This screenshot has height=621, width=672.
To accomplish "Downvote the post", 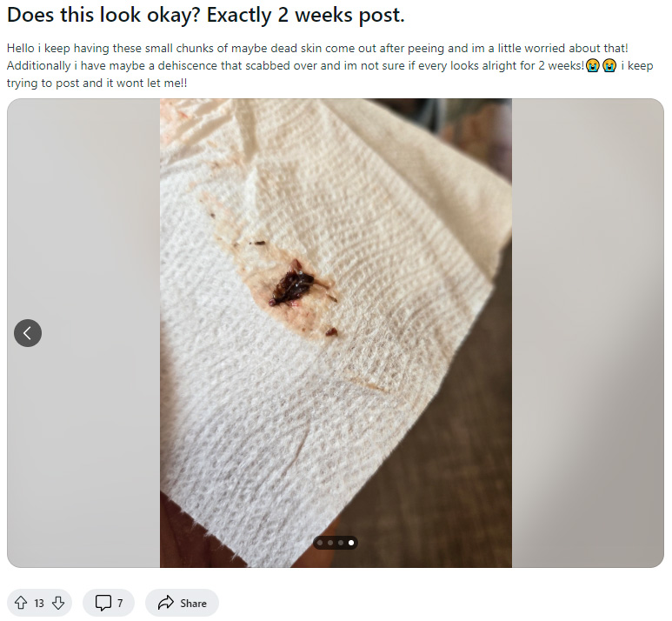I will 58,603.
